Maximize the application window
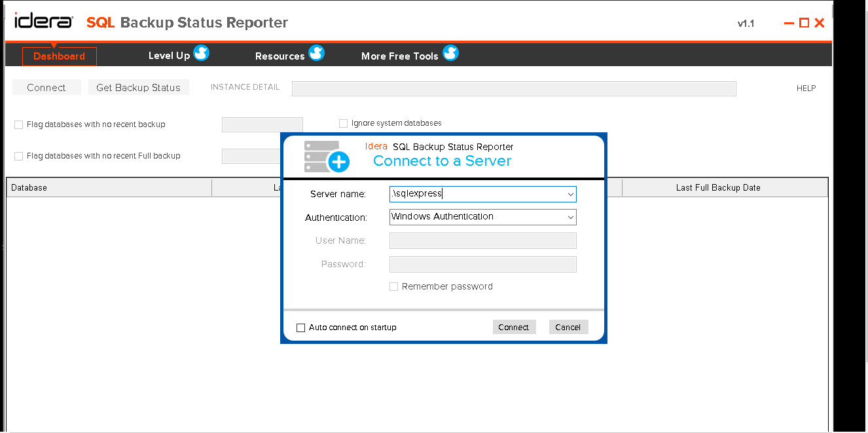 pos(805,23)
